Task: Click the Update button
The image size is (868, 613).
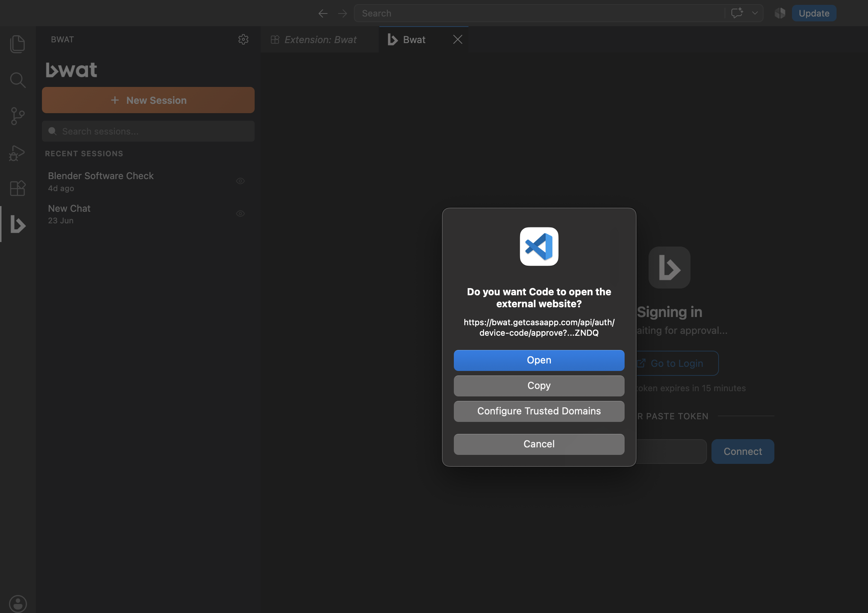Action: (x=814, y=13)
